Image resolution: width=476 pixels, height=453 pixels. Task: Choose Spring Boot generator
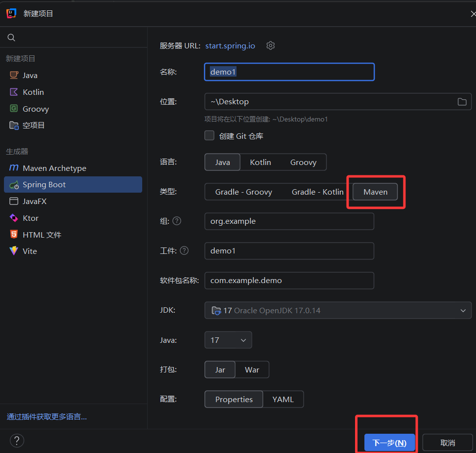(73, 185)
